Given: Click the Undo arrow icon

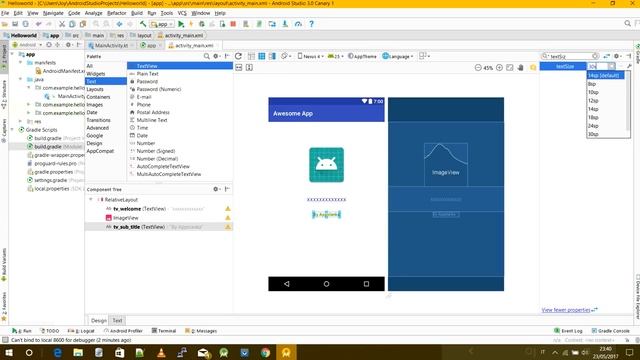Looking at the screenshot, I should tap(38, 24).
